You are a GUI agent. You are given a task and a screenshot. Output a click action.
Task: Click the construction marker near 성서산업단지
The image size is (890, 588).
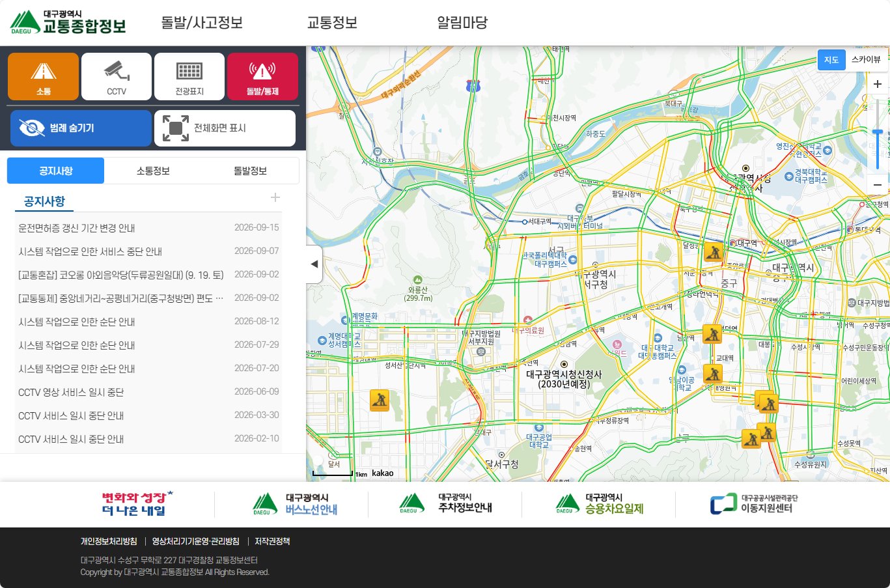pyautogui.click(x=379, y=400)
